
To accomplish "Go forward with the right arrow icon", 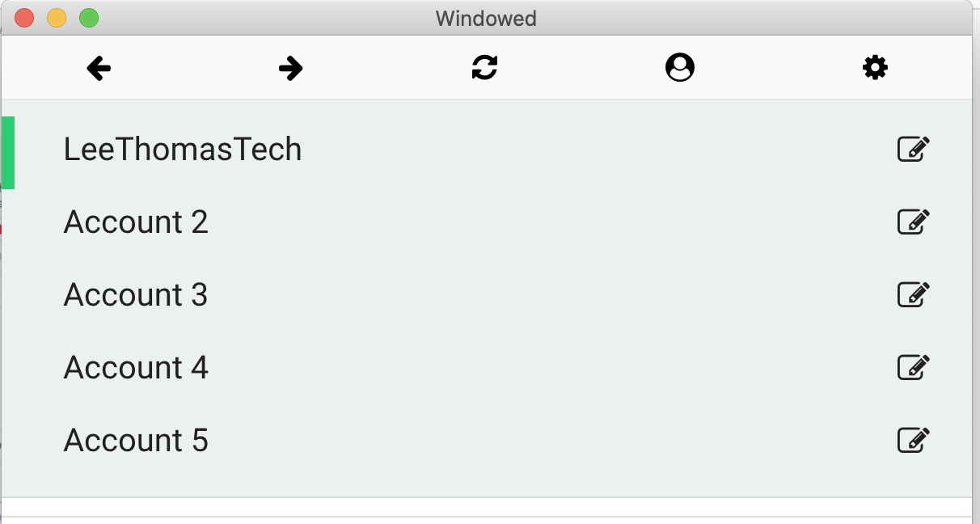I will (x=290, y=69).
